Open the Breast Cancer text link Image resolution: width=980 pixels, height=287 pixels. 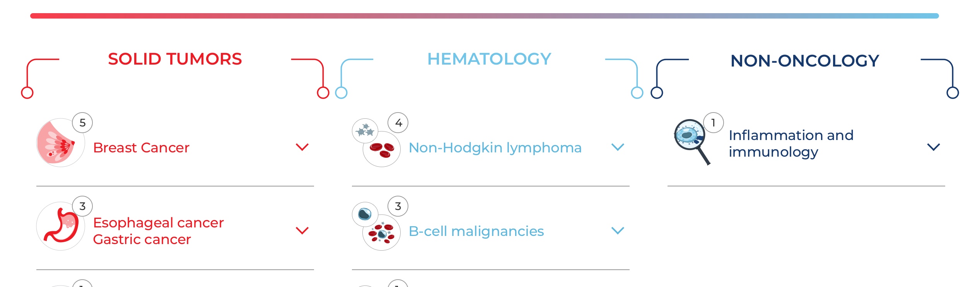141,148
